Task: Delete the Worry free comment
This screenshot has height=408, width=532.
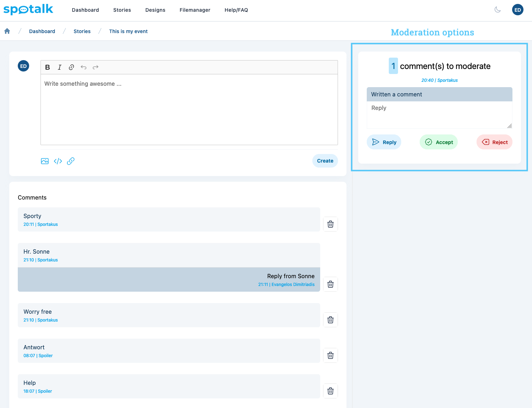Action: coord(330,320)
